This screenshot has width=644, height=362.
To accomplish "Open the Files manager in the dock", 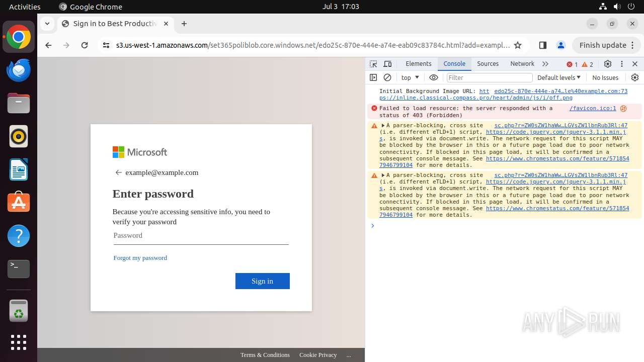I will (x=19, y=104).
